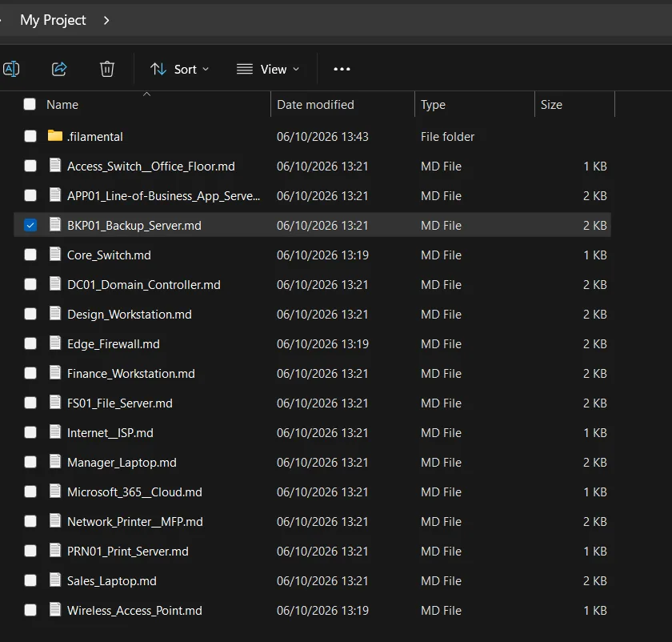The image size is (672, 642).
Task: Click the My Project breadcrumb
Action: coord(53,20)
